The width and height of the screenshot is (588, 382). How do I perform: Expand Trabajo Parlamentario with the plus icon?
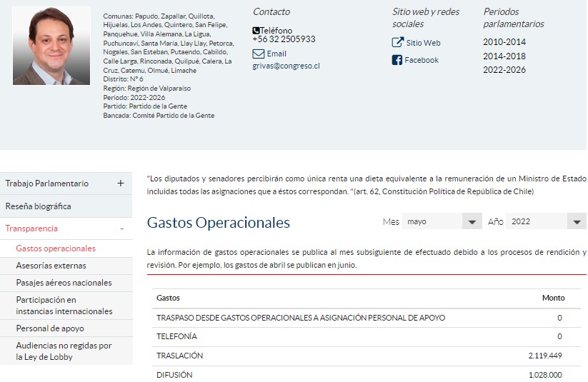[x=121, y=184]
